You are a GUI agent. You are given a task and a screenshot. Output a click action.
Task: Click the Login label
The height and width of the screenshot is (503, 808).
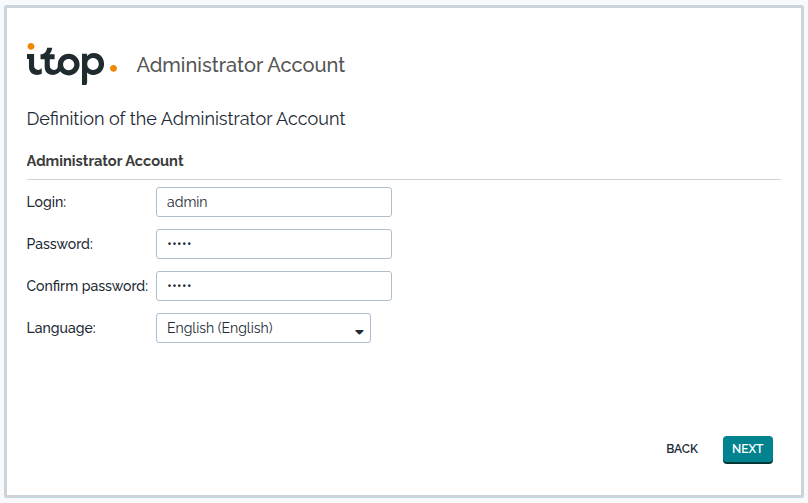pyautogui.click(x=46, y=202)
